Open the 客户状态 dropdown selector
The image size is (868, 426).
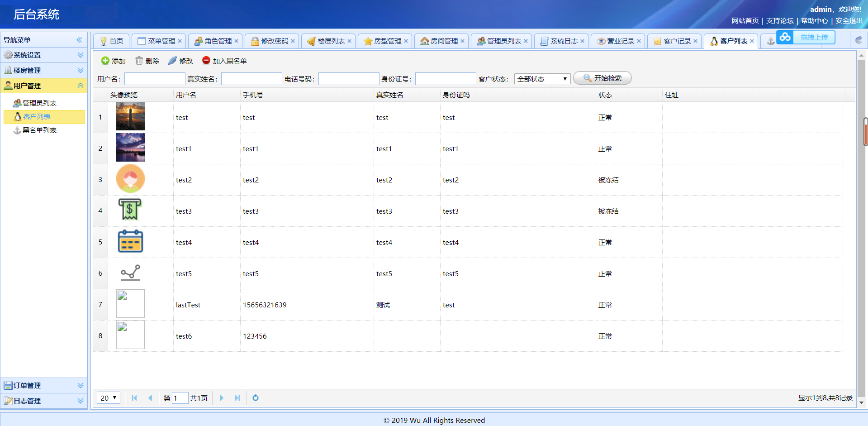[541, 78]
